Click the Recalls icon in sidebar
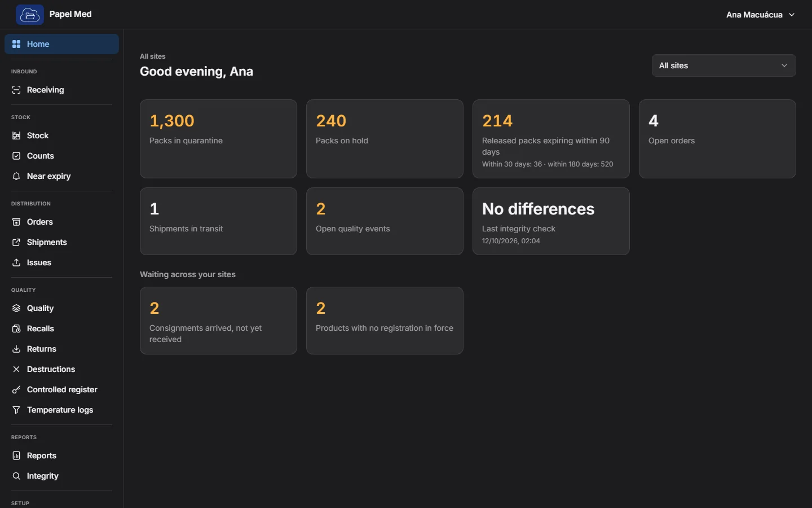The height and width of the screenshot is (508, 812). pos(16,329)
